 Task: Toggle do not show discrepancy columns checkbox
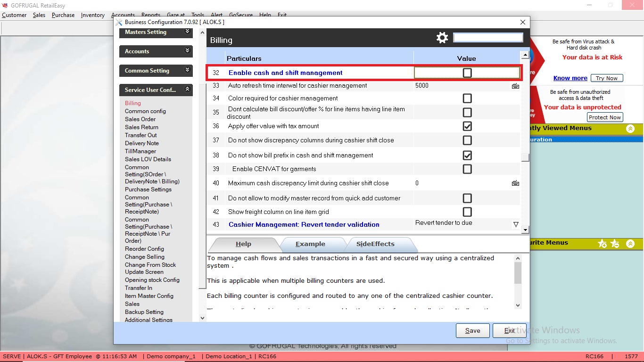[x=467, y=140]
